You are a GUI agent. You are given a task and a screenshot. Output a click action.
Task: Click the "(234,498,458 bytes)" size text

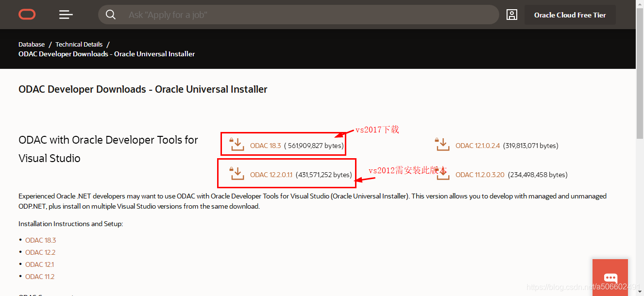point(538,175)
